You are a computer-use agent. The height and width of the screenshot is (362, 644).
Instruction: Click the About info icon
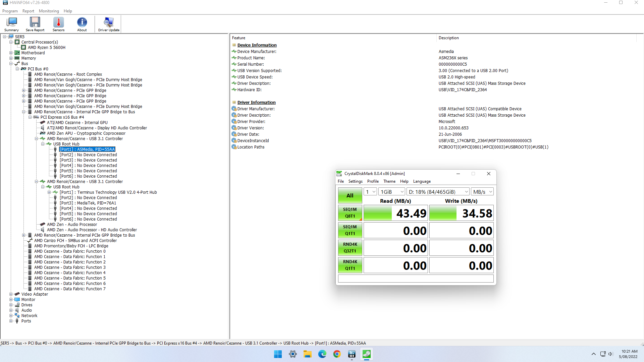[x=82, y=24]
